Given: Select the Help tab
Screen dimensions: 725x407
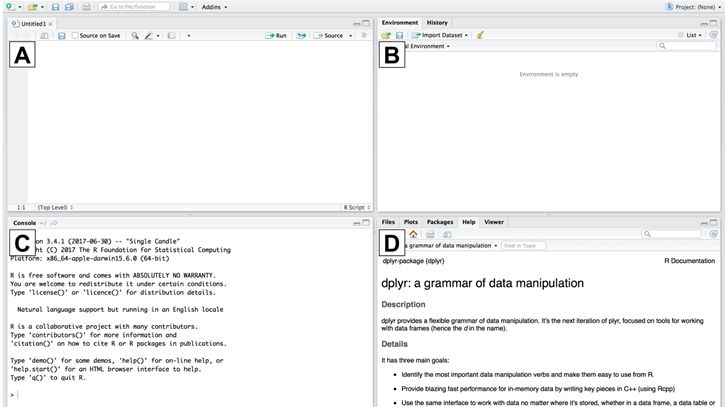Looking at the screenshot, I should pos(468,222).
